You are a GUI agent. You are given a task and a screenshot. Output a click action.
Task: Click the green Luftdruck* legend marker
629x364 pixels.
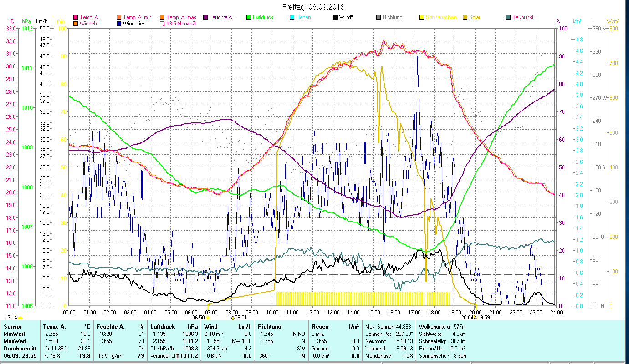[249, 17]
